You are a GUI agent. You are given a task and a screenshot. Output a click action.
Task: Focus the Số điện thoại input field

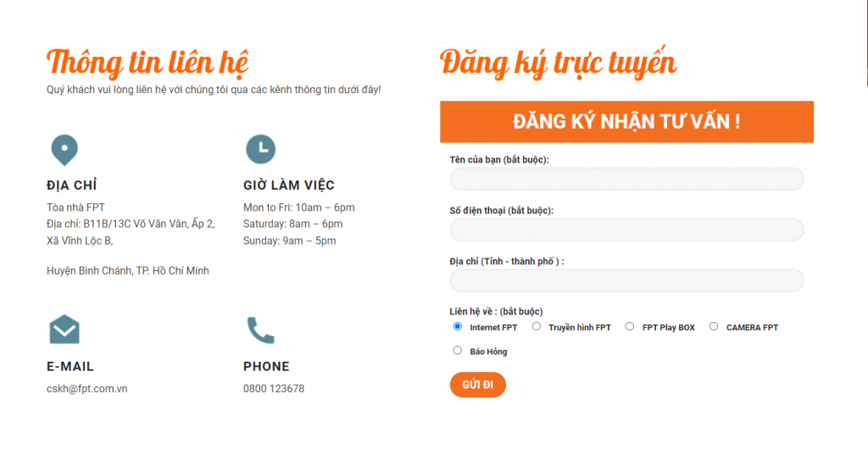(626, 230)
